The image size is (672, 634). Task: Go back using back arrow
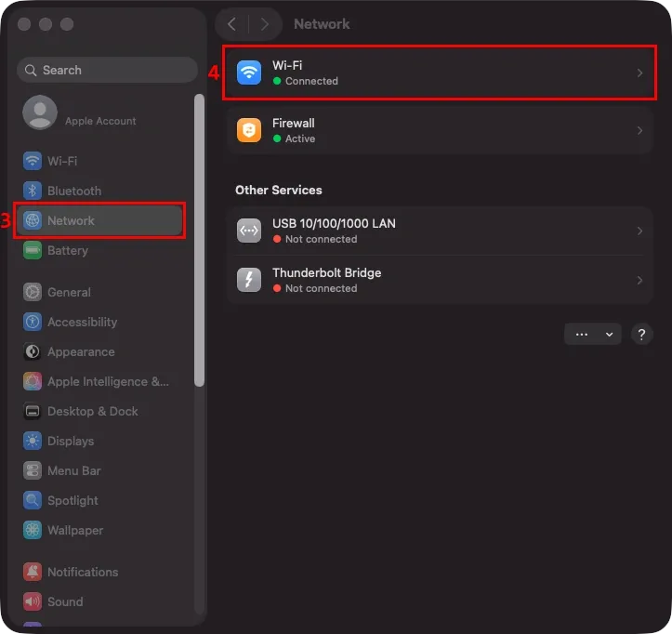(x=231, y=24)
